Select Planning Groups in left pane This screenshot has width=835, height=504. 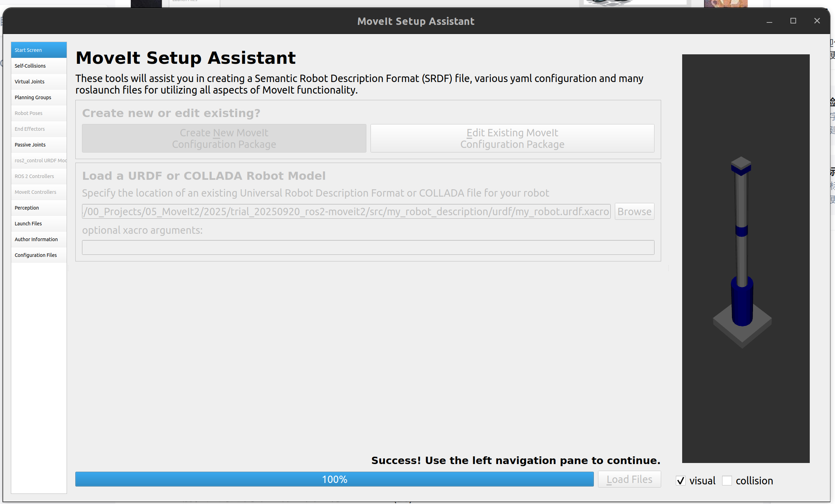tap(33, 97)
